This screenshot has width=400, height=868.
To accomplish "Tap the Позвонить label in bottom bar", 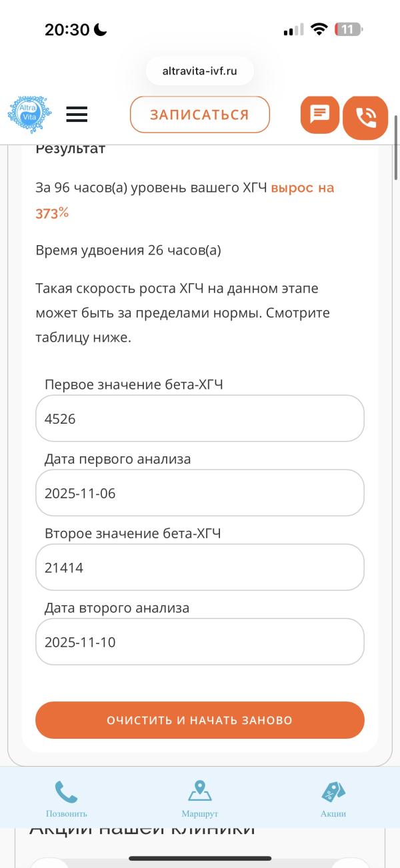I will click(66, 813).
